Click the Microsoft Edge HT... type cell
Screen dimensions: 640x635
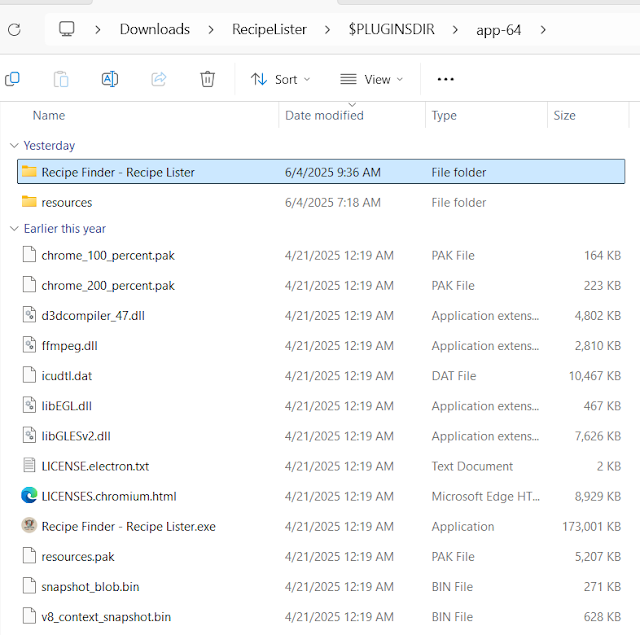tap(486, 497)
